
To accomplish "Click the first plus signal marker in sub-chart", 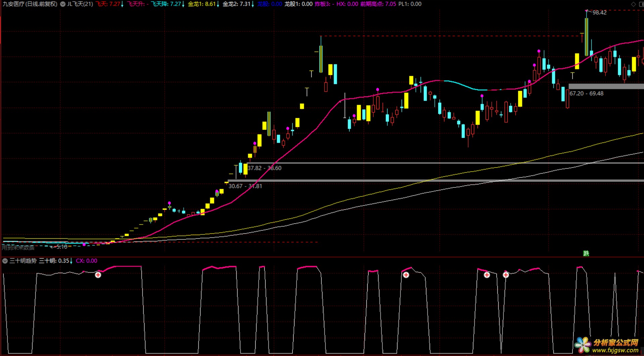I will [x=98, y=275].
